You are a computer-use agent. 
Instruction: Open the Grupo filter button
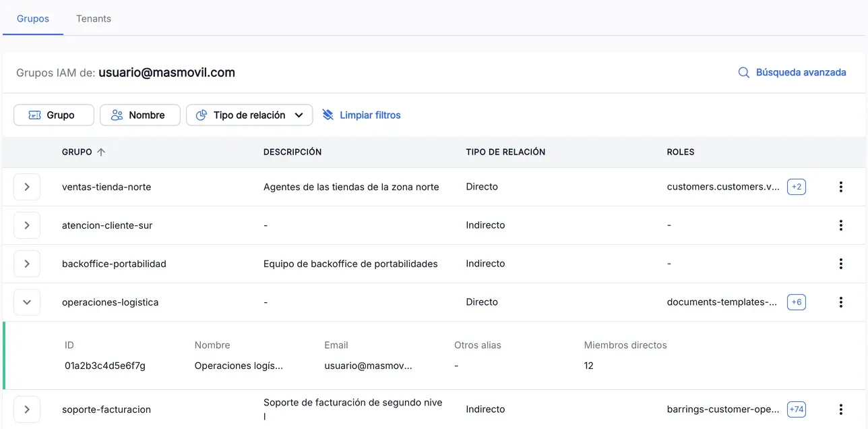pyautogui.click(x=54, y=115)
